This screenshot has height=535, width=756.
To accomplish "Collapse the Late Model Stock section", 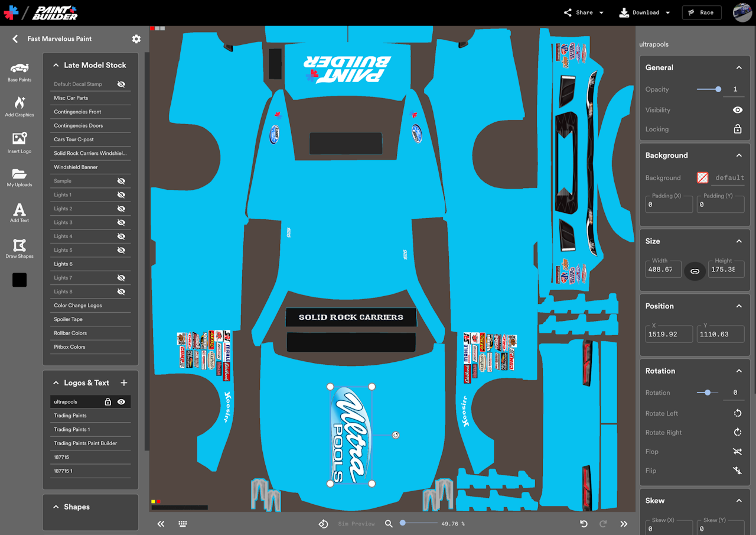I will click(x=56, y=66).
